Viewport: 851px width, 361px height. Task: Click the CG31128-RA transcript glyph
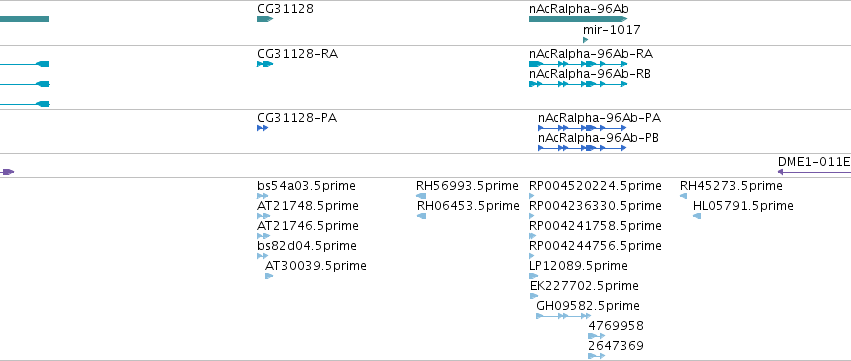pos(265,64)
